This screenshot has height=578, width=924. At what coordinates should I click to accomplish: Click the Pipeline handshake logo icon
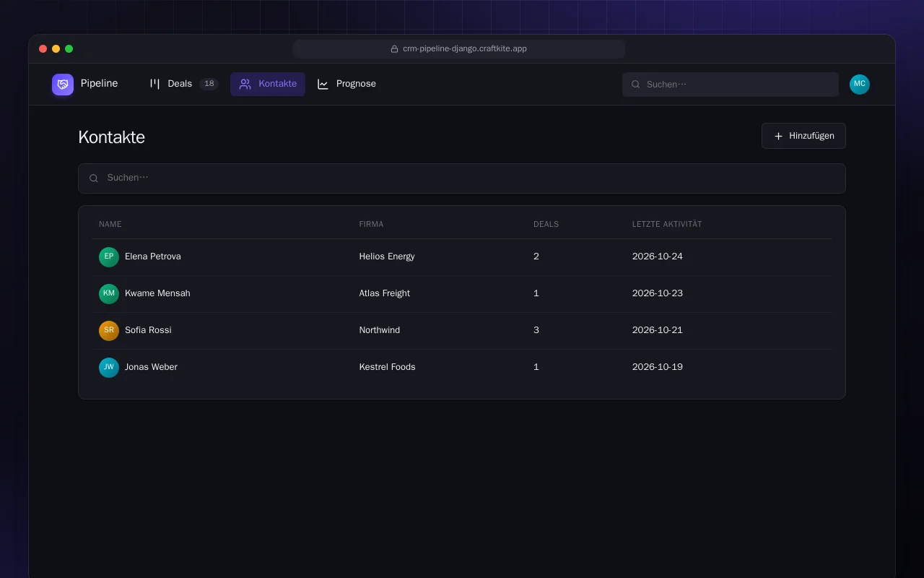pyautogui.click(x=63, y=85)
